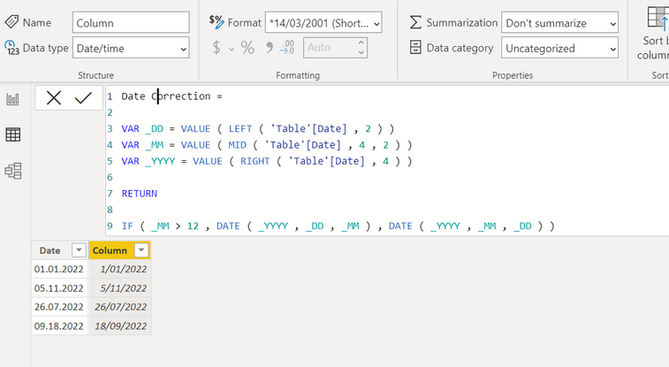This screenshot has width=669, height=367.
Task: Click the Formatting group label
Action: pyautogui.click(x=297, y=75)
